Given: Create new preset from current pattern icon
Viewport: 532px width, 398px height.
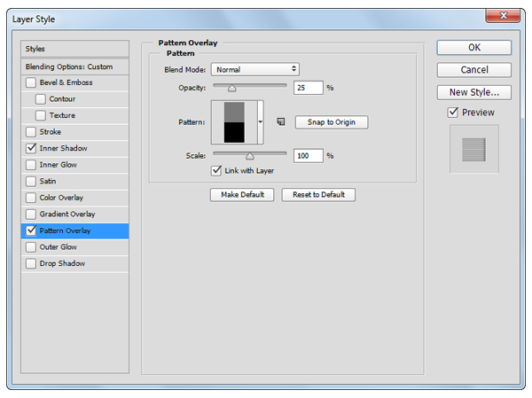Looking at the screenshot, I should [x=280, y=122].
